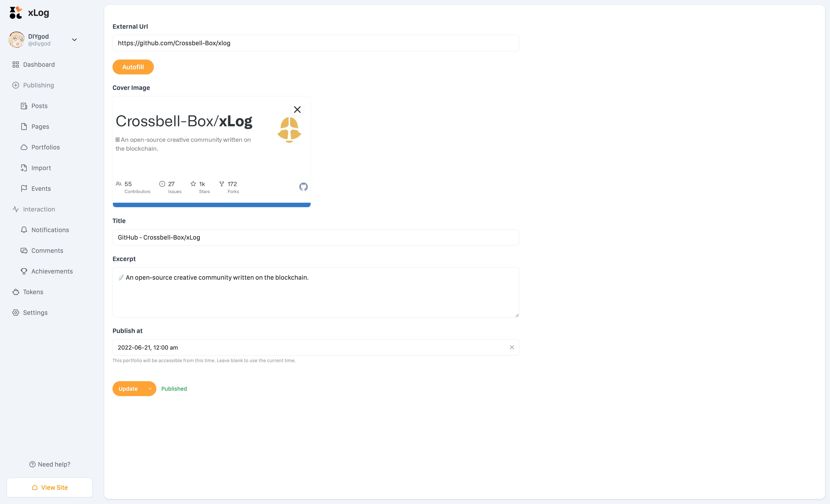Clear the Publish at date
This screenshot has width=830, height=504.
point(512,348)
